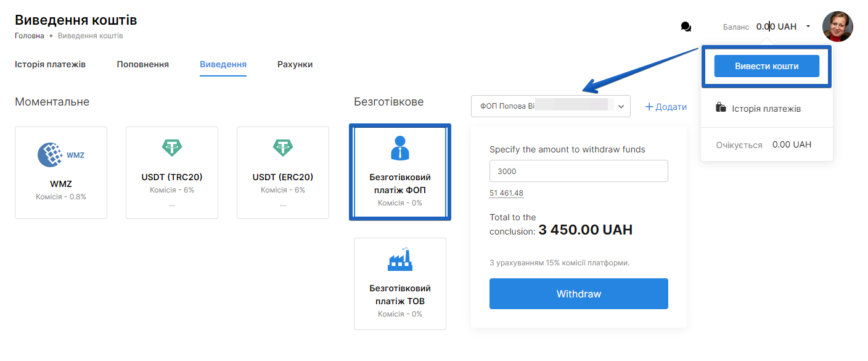The width and height of the screenshot is (868, 361).
Task: Choose the USDT (ERC20) Tether icon
Action: tap(283, 147)
